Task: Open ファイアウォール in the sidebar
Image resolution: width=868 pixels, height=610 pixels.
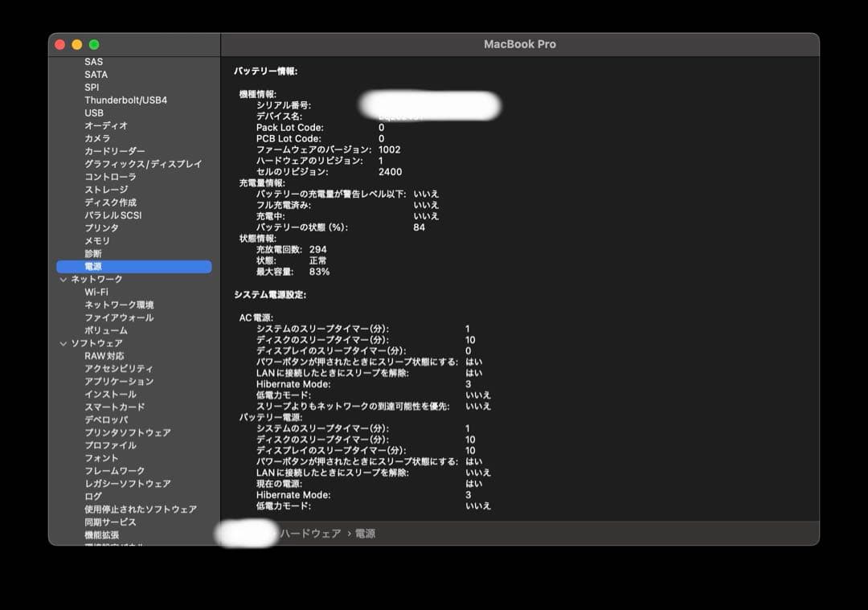Action: pos(119,317)
